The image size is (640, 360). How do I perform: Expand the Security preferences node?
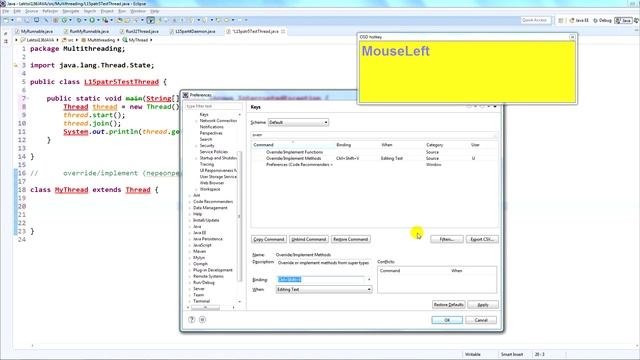(196, 146)
